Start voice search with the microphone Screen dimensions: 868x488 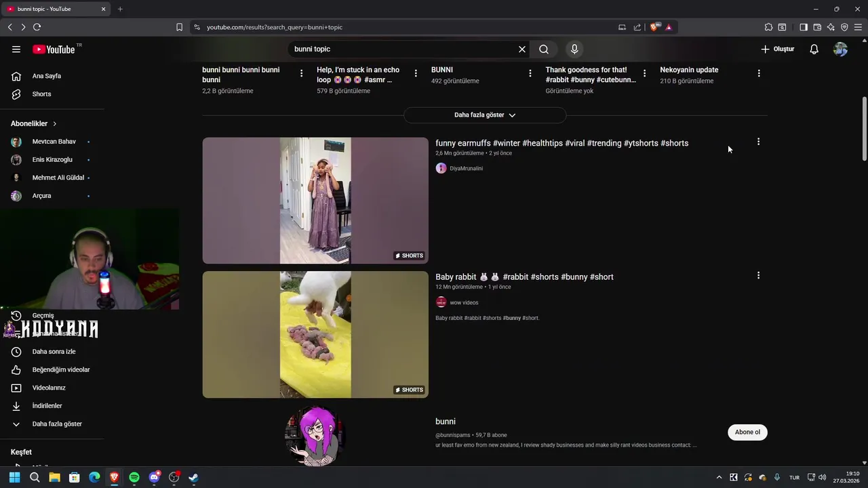click(x=574, y=49)
